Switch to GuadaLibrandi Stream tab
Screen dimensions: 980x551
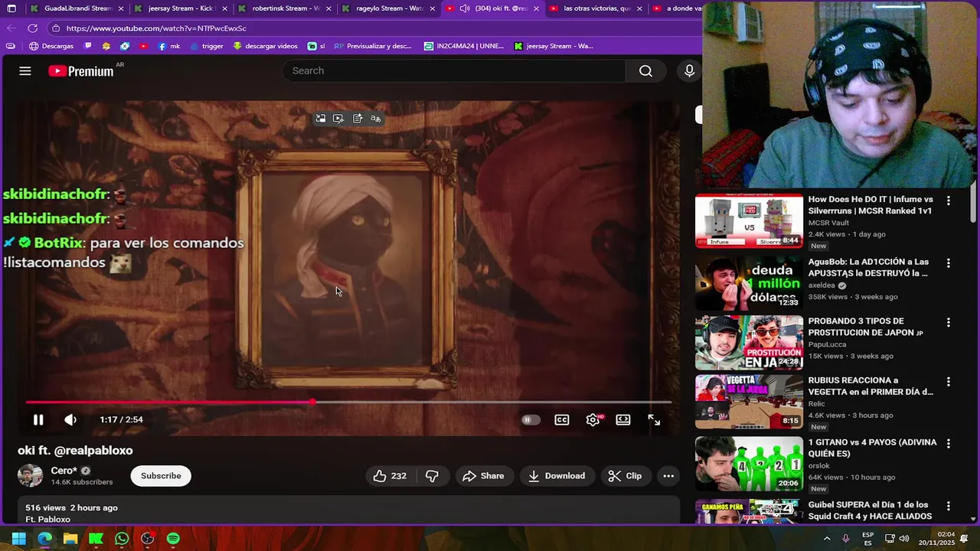coord(77,8)
